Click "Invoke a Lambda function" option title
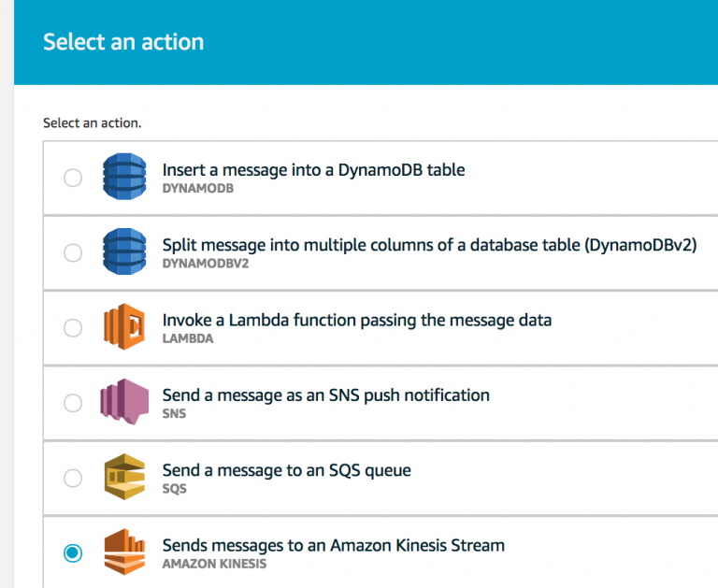 point(357,320)
